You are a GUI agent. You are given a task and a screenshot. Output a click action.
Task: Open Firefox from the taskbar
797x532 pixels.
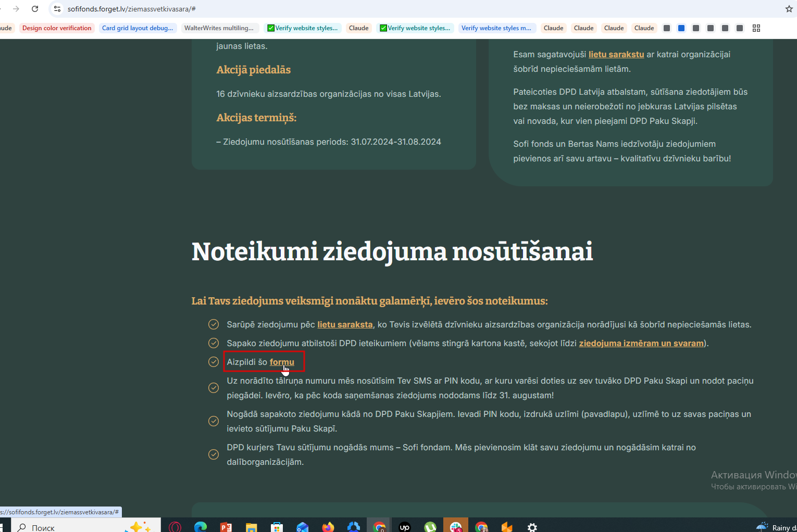coord(328,527)
